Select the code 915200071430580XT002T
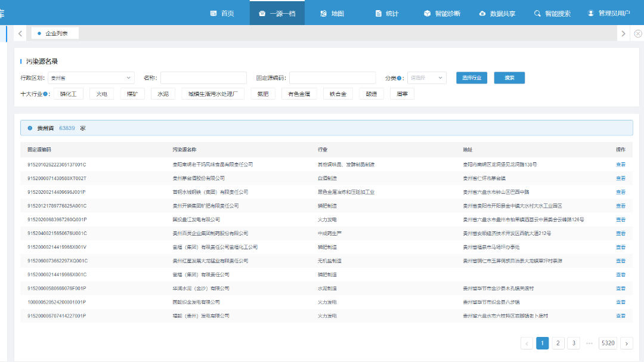This screenshot has width=644, height=362. pyautogui.click(x=57, y=178)
